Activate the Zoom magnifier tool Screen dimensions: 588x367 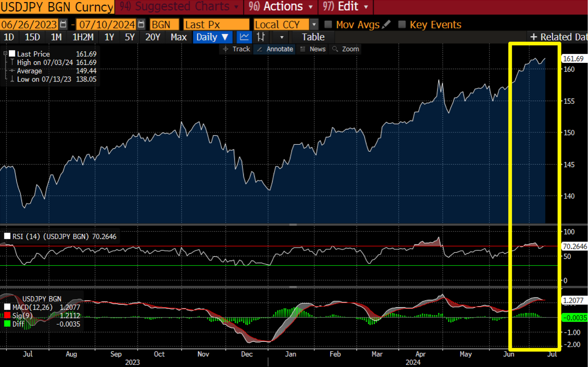[x=346, y=49]
